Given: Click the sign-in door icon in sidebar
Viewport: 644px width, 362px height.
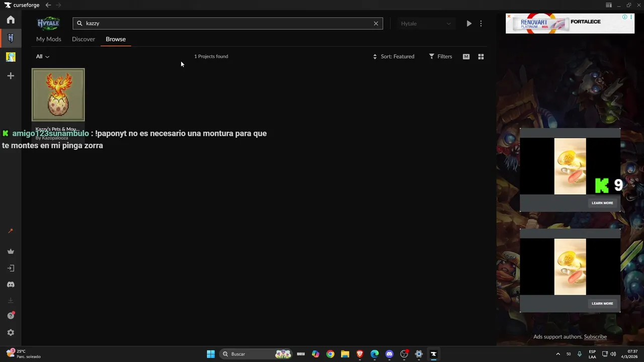Looking at the screenshot, I should pos(11,268).
